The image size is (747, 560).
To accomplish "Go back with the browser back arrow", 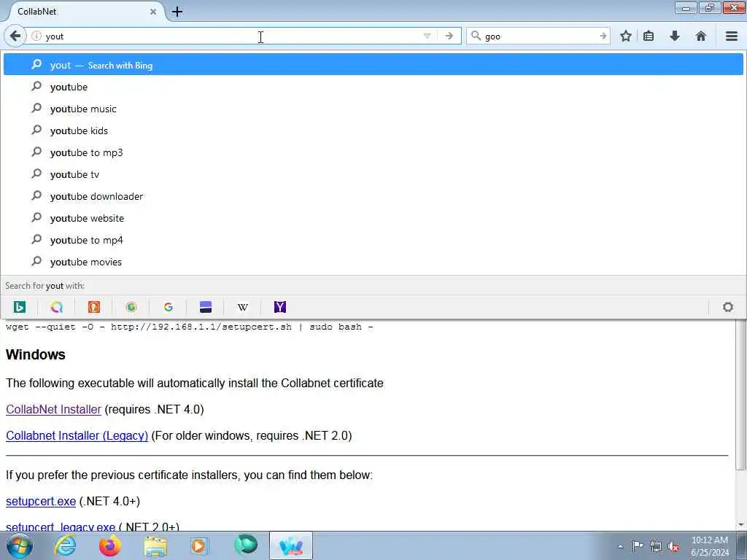I will click(15, 36).
